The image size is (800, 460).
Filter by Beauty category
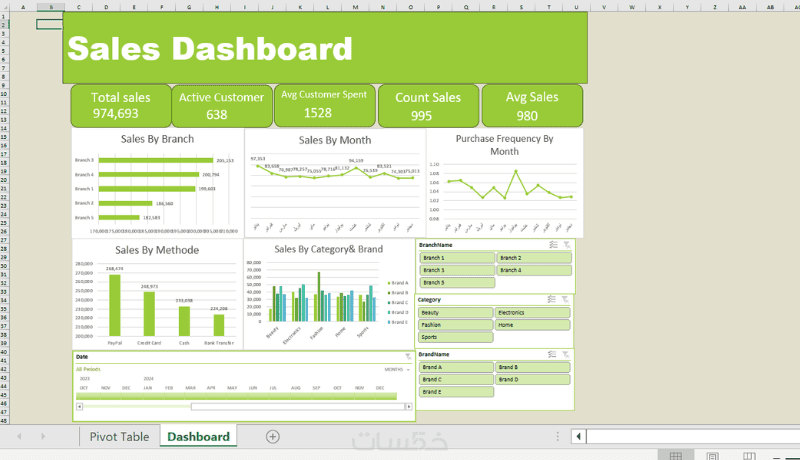click(456, 312)
